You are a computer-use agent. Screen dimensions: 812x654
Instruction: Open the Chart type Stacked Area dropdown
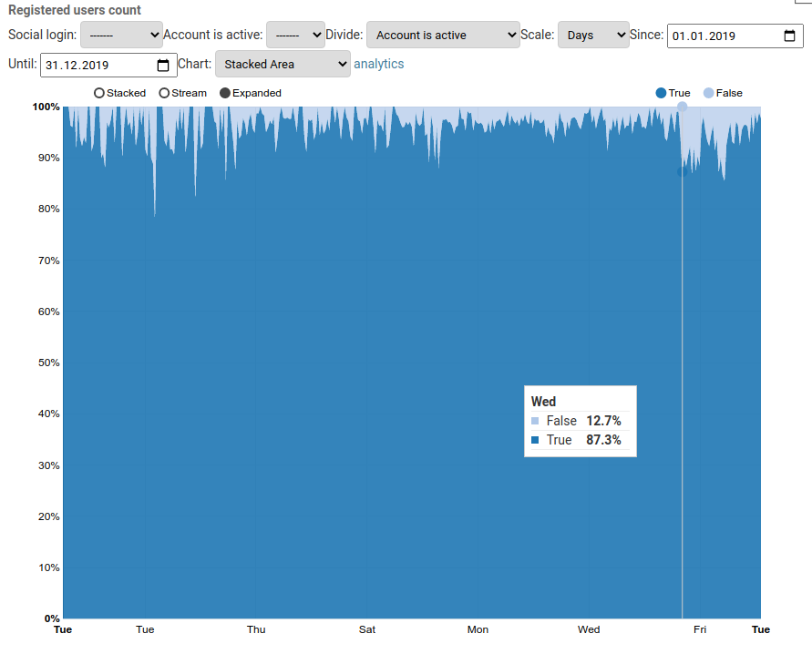283,65
